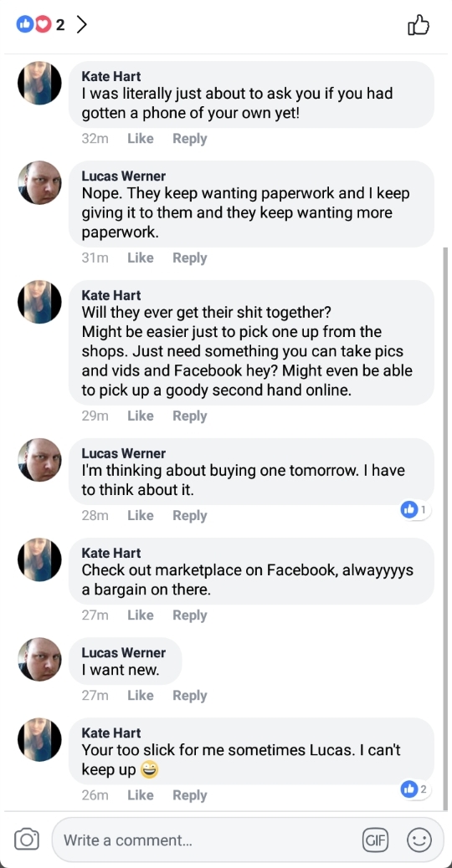The width and height of the screenshot is (452, 868).
Task: Expand reactions list with the chevron arrow
Action: [x=81, y=24]
